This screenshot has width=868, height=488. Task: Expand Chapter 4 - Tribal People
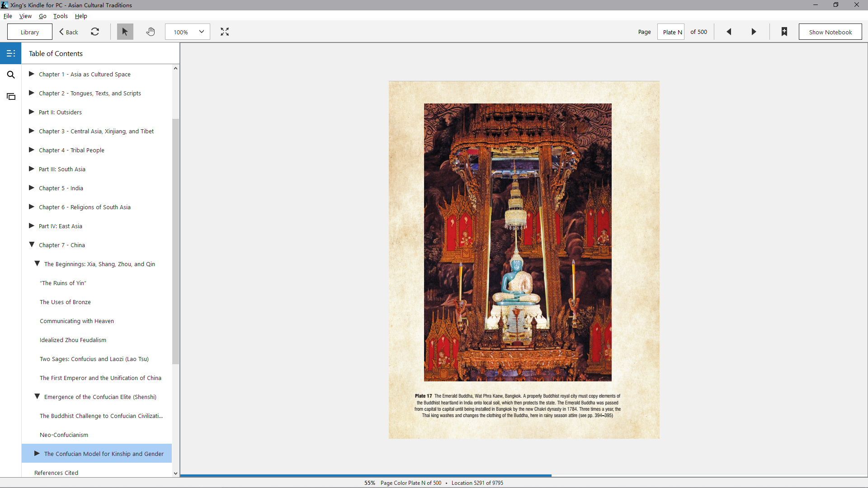[x=32, y=150]
